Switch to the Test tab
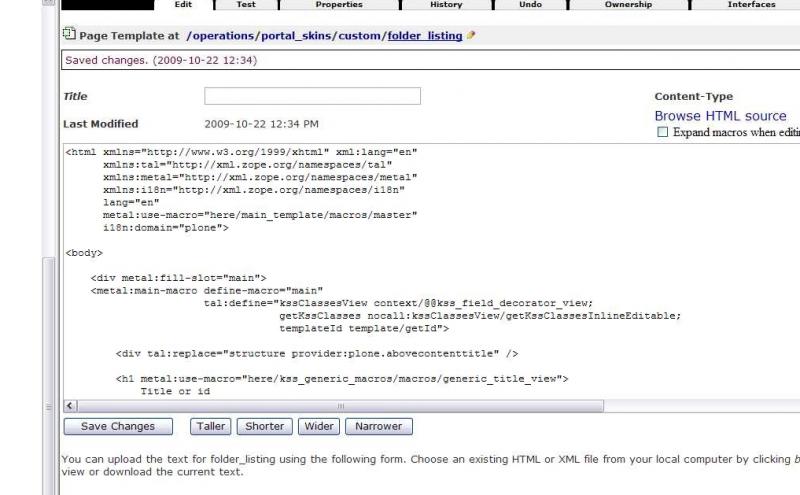Image resolution: width=800 pixels, height=495 pixels. click(x=246, y=5)
